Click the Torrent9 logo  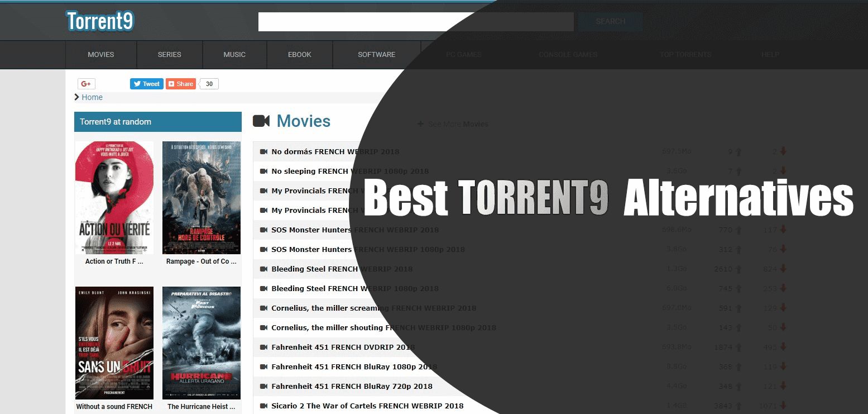[100, 21]
